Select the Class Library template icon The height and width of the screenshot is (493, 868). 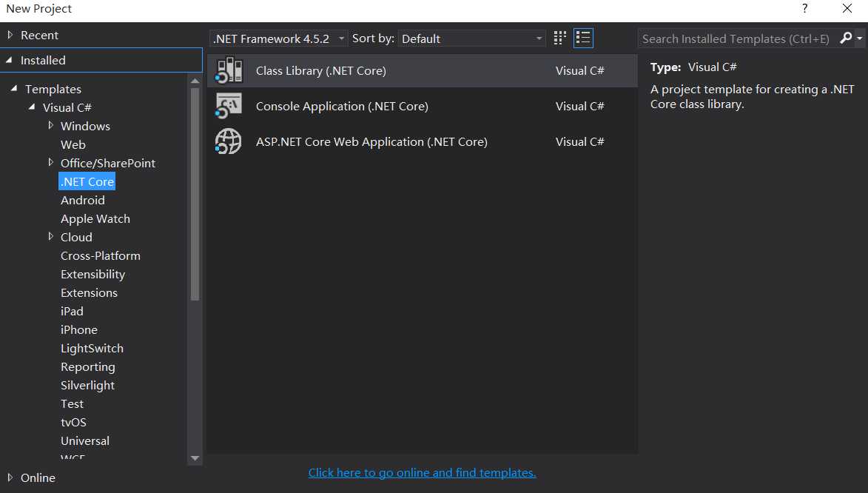pos(229,70)
